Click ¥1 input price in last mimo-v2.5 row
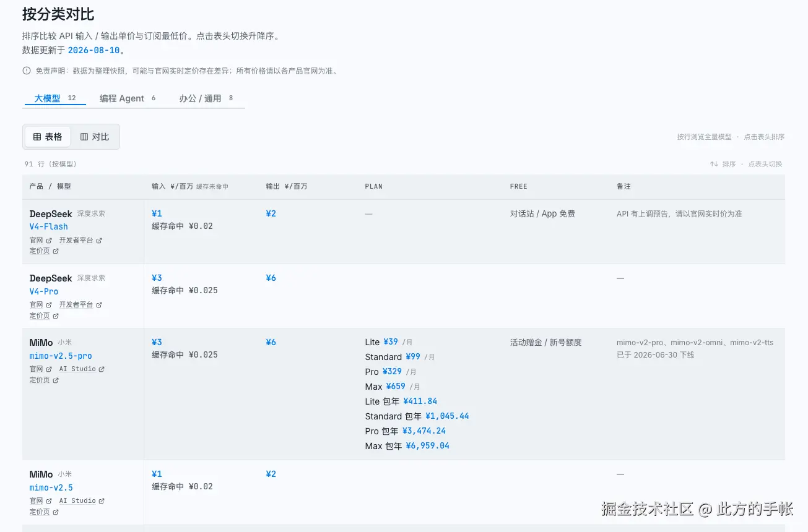This screenshot has height=532, width=808. pyautogui.click(x=157, y=474)
